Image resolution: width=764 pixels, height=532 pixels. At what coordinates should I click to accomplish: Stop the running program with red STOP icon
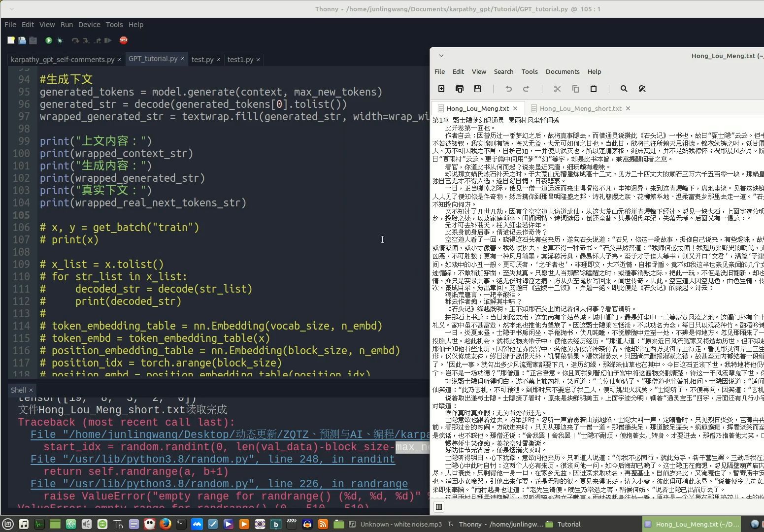(124, 40)
